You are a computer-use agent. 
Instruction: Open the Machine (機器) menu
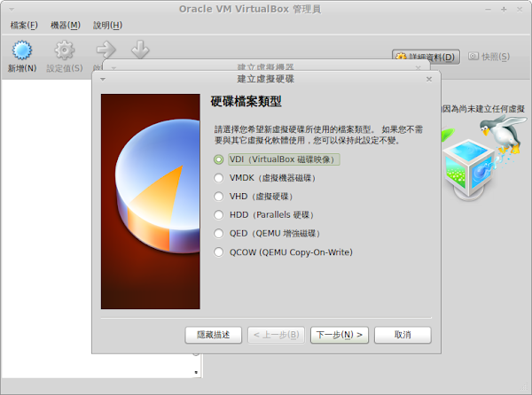[x=66, y=25]
